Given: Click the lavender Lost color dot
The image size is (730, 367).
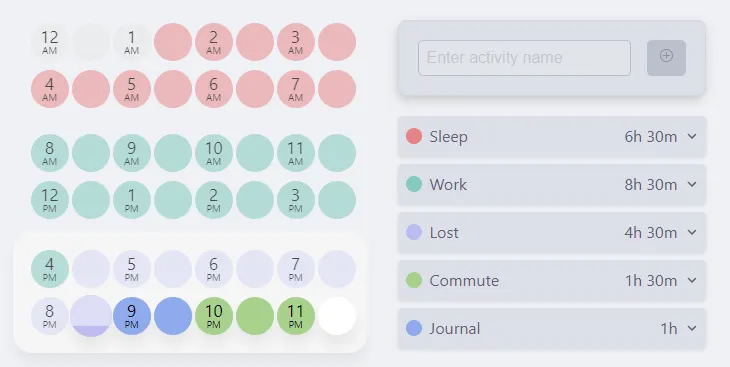Looking at the screenshot, I should (414, 232).
